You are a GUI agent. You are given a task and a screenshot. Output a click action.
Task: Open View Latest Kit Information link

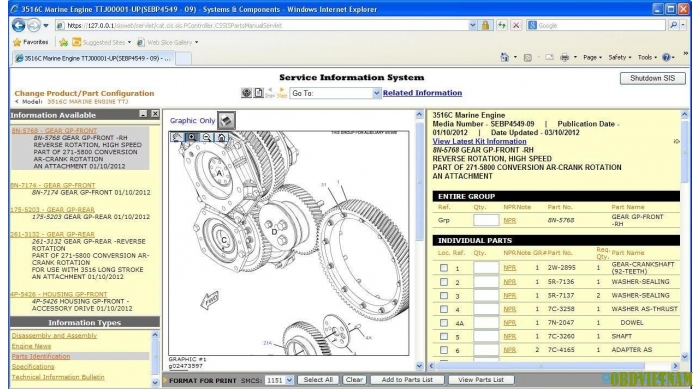point(479,141)
